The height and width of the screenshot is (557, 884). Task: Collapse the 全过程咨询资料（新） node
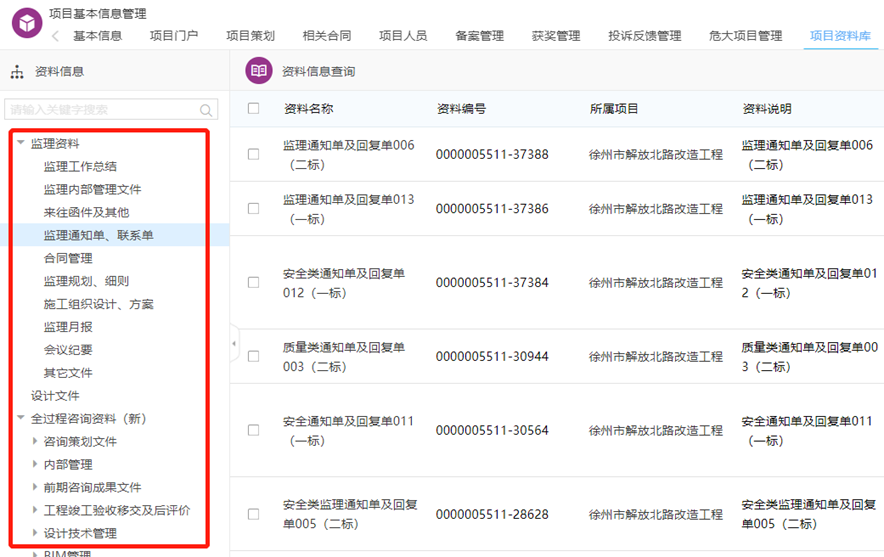point(21,419)
